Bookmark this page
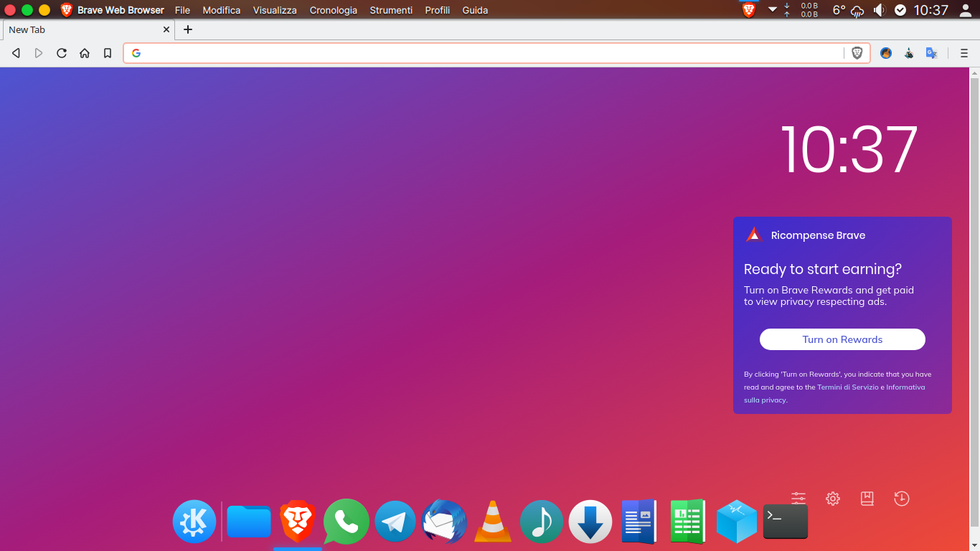The image size is (980, 551). (108, 53)
